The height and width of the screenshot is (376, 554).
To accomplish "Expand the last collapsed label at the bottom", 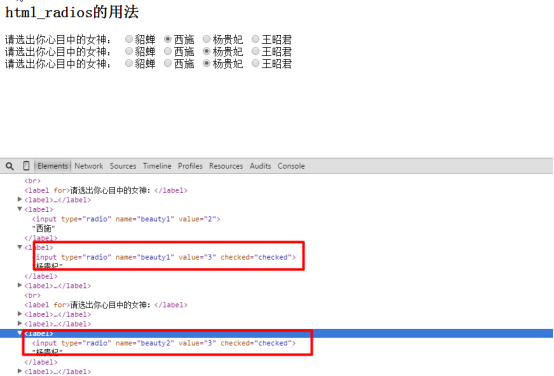I will [20, 371].
